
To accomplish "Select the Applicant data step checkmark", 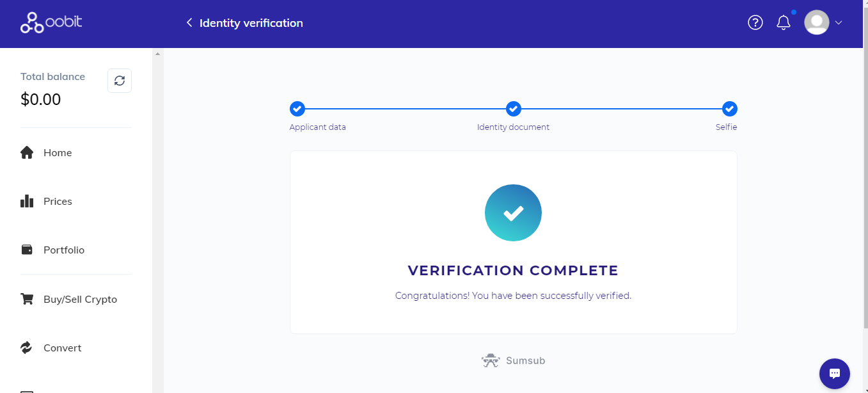I will pos(297,109).
